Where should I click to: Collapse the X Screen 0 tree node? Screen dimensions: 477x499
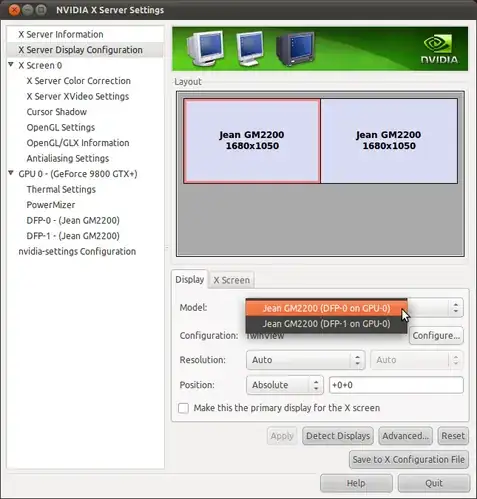11,65
